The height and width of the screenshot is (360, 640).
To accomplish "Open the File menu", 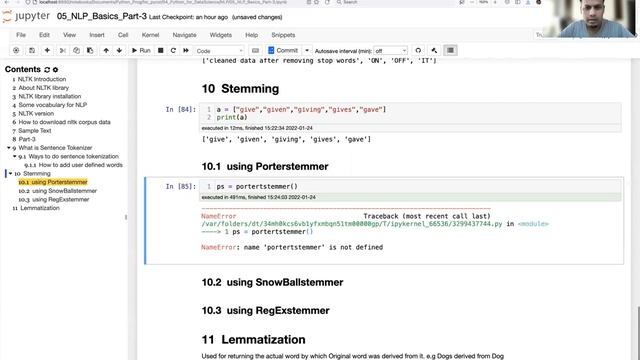I will (x=21, y=35).
